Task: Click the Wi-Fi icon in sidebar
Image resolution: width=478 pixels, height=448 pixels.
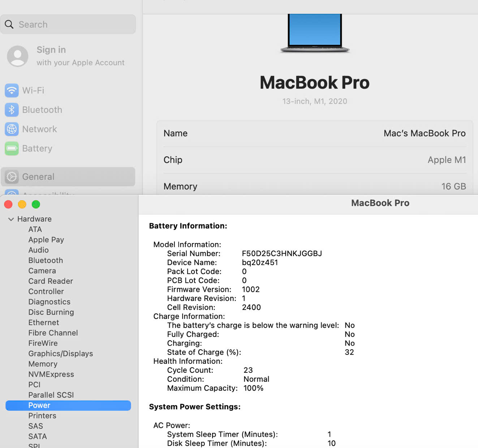Action: (x=12, y=90)
